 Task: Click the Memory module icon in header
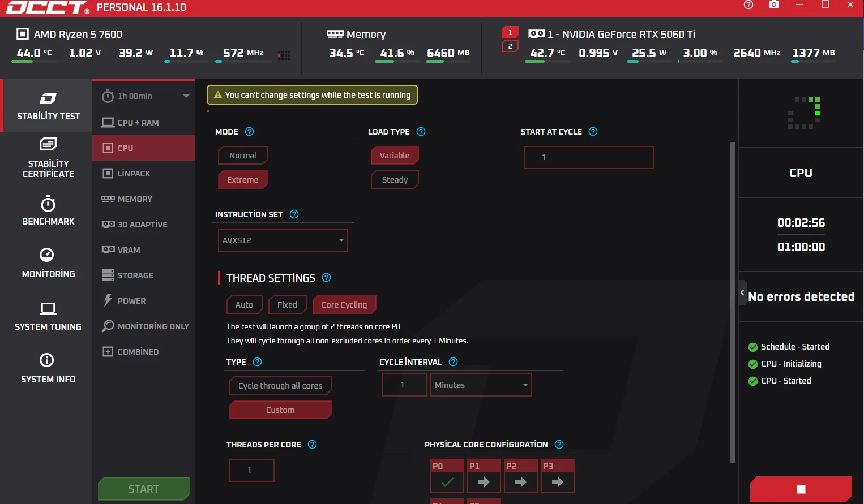click(335, 34)
